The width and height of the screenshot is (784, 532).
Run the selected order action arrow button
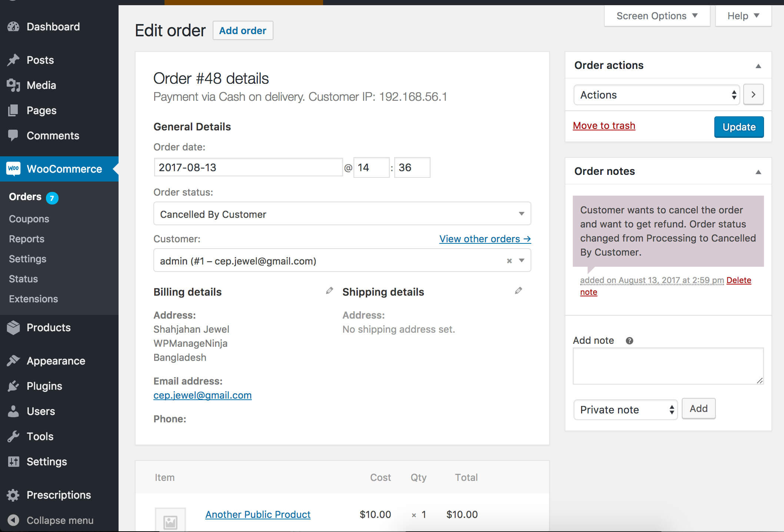click(753, 95)
